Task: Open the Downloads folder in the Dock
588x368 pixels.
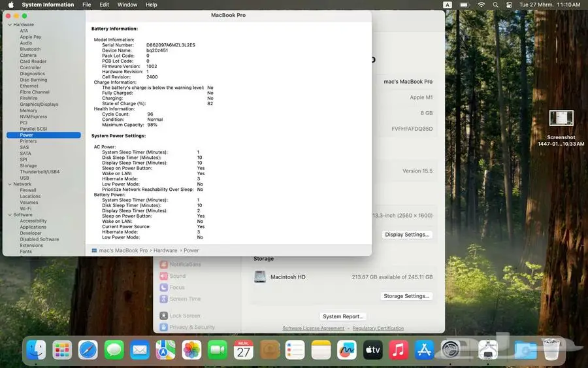Action: [x=525, y=350]
